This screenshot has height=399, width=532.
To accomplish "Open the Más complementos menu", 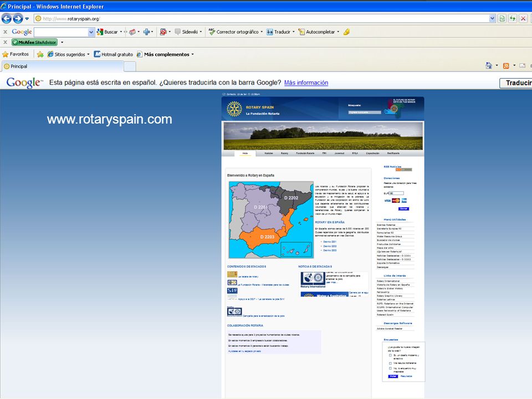I will pyautogui.click(x=165, y=54).
